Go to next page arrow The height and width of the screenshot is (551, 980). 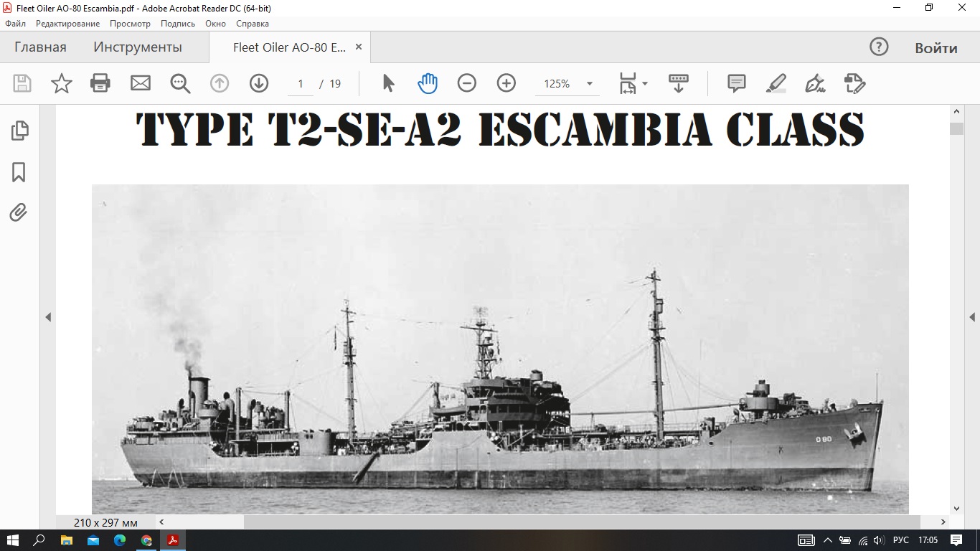[x=259, y=83]
